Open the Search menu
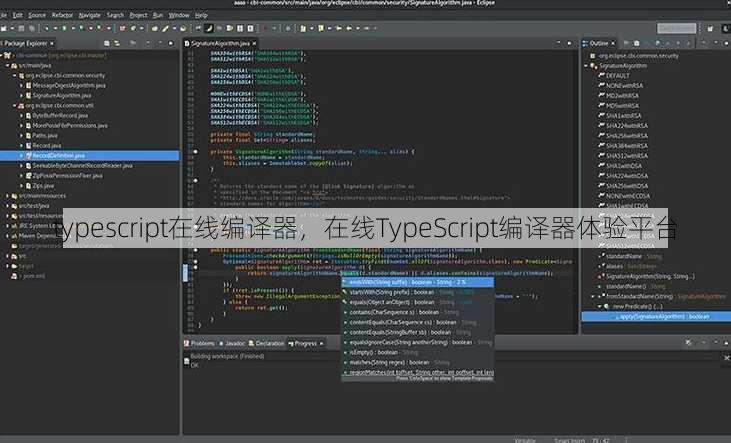 115,15
